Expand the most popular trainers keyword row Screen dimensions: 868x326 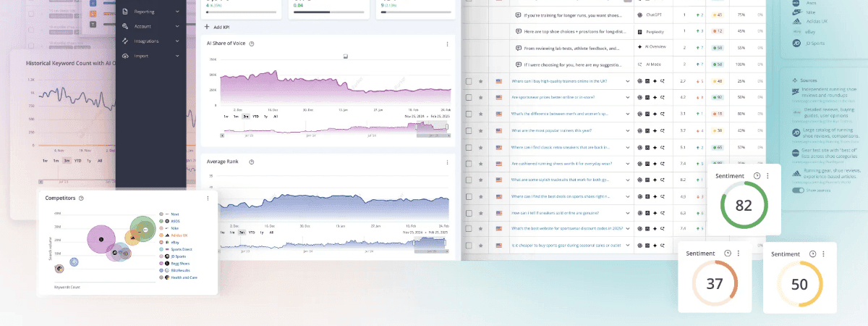pos(627,130)
